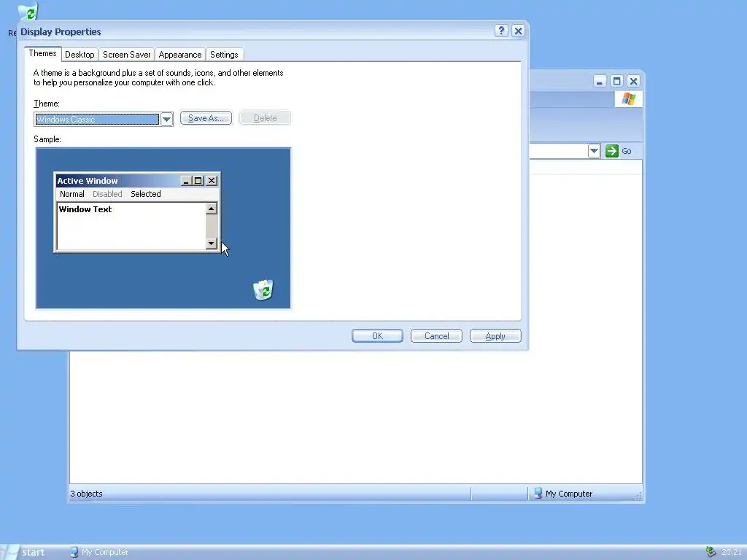Click the Windows Classic theme field
This screenshot has width=747, height=560.
[x=97, y=119]
